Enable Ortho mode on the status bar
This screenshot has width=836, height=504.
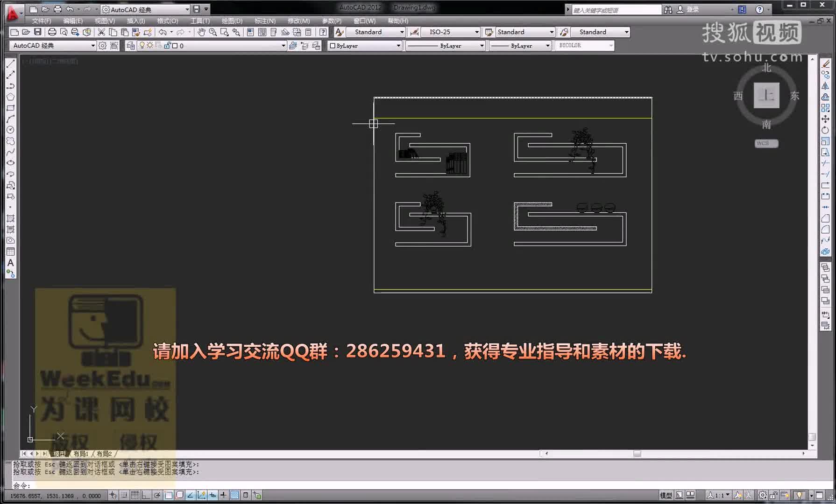point(146,495)
